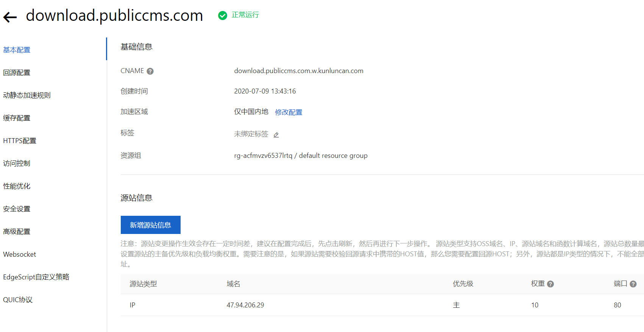Select QUIC协议 in sidebar
Screen dimensions: 644x332
coord(18,300)
